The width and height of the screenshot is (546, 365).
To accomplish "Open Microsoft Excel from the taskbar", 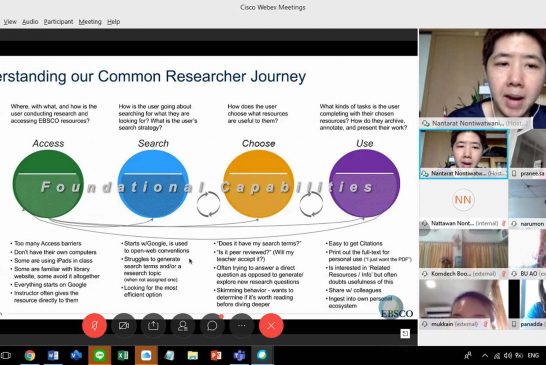I will [x=123, y=355].
